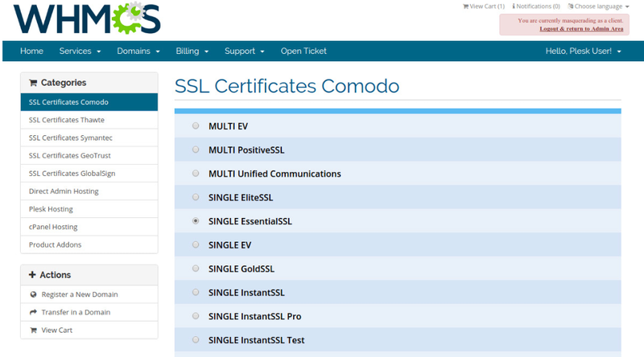Select the MULTI EV radio button

tap(196, 126)
